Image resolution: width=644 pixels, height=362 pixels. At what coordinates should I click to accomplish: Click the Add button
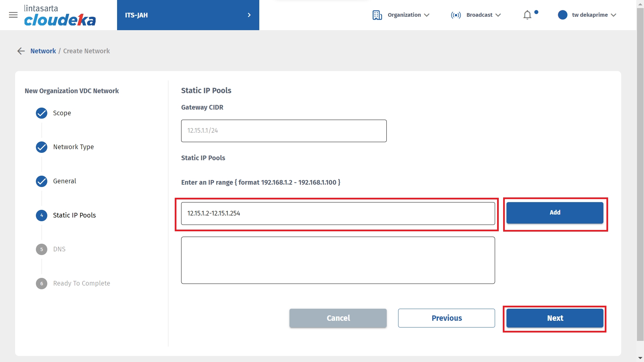(555, 213)
